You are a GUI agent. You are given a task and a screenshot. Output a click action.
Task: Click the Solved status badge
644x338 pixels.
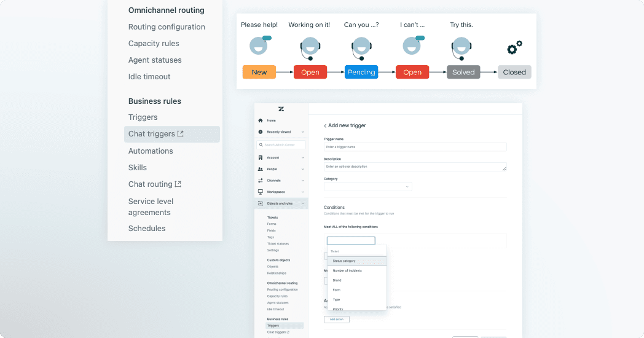pyautogui.click(x=463, y=73)
